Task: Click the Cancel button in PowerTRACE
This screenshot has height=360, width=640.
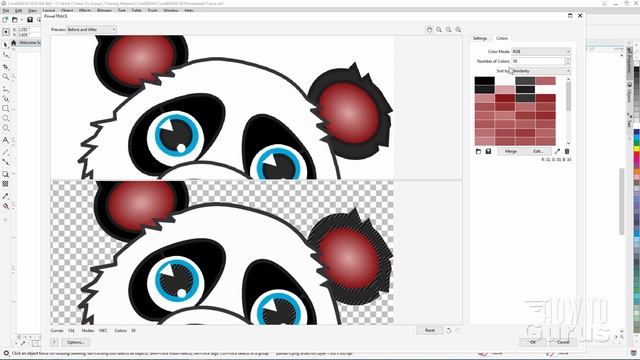Action: (x=563, y=342)
